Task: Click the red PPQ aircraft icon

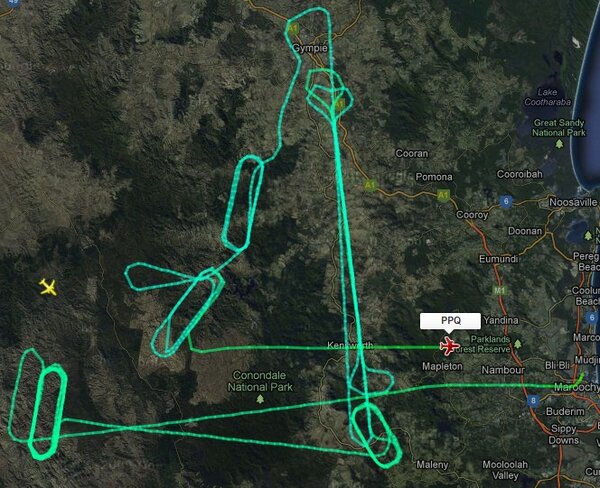Action: coord(450,346)
